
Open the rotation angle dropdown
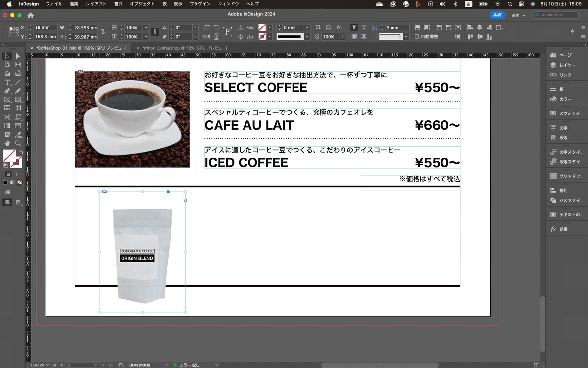click(196, 27)
